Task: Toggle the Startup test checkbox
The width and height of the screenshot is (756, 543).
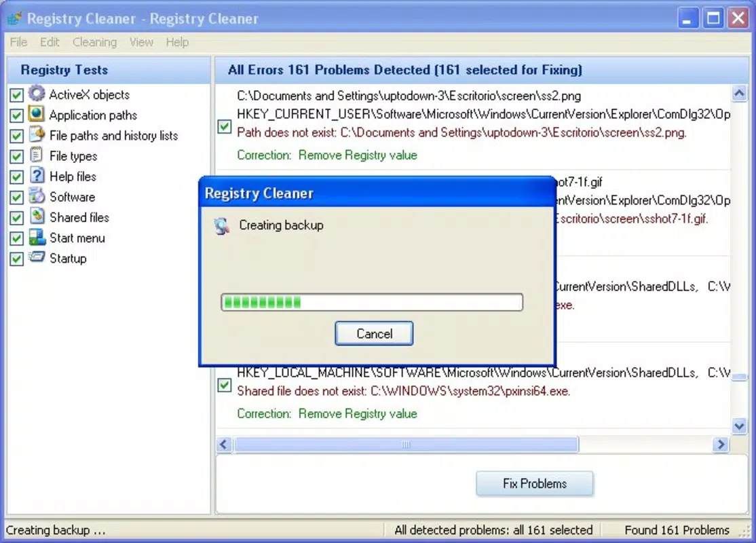Action: coord(16,259)
